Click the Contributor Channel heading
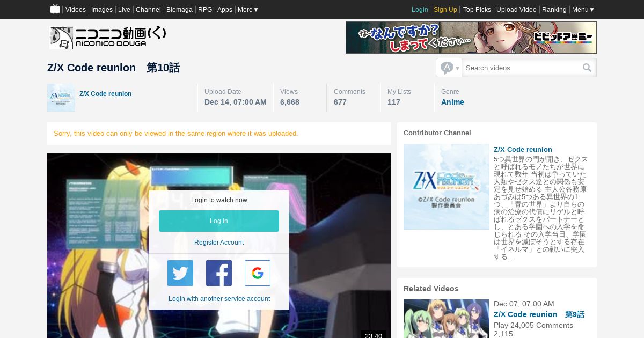This screenshot has width=644, height=338. click(x=437, y=133)
